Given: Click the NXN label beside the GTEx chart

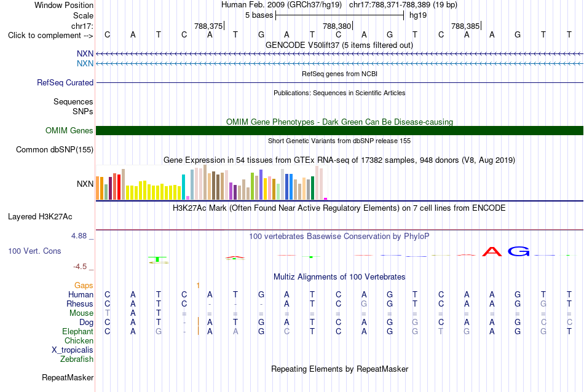Looking at the screenshot, I should pyautogui.click(x=85, y=184).
